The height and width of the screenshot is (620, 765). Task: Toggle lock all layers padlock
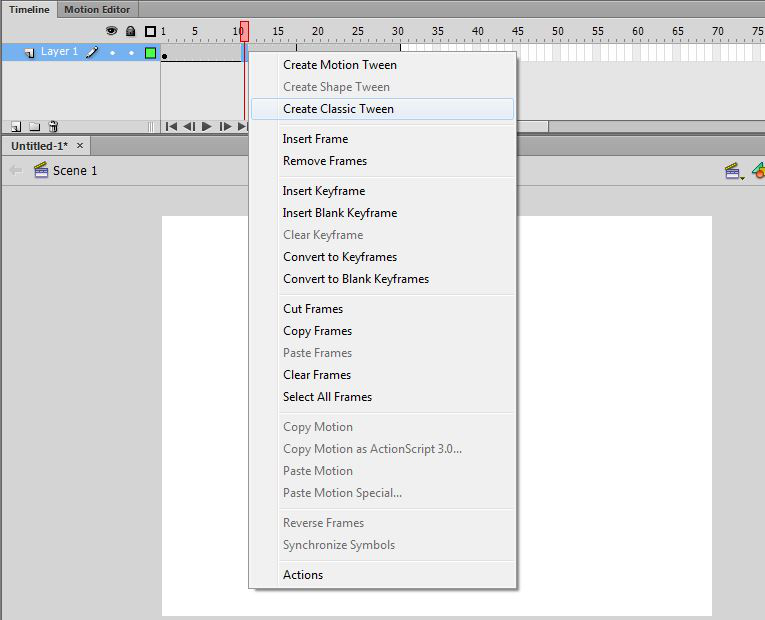130,32
